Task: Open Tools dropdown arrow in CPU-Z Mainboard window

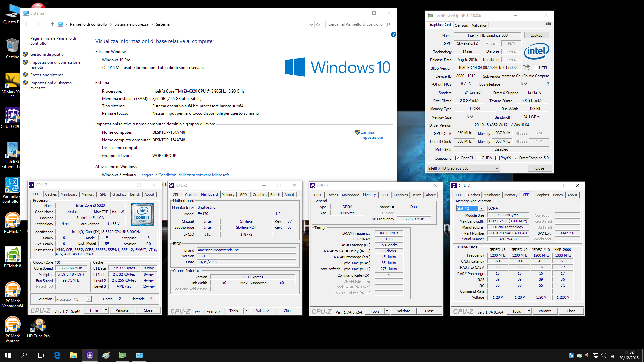Action: click(x=246, y=311)
